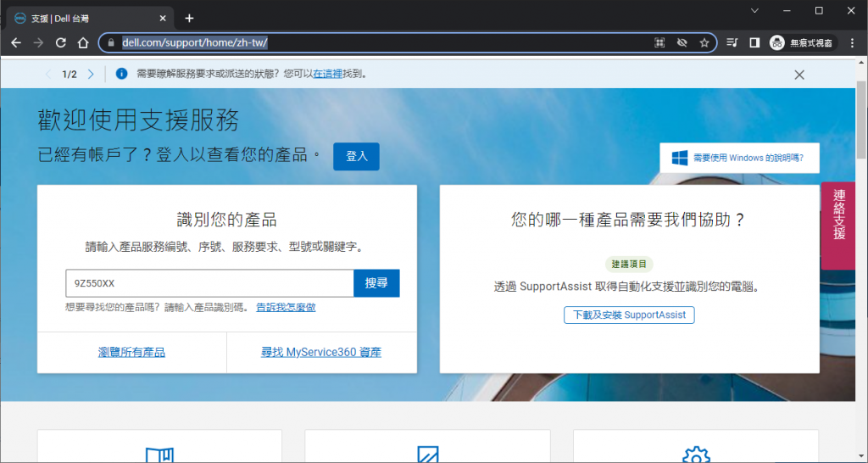Select the 支援 | Dell 台灣 tab
The image size is (868, 463).
point(91,19)
